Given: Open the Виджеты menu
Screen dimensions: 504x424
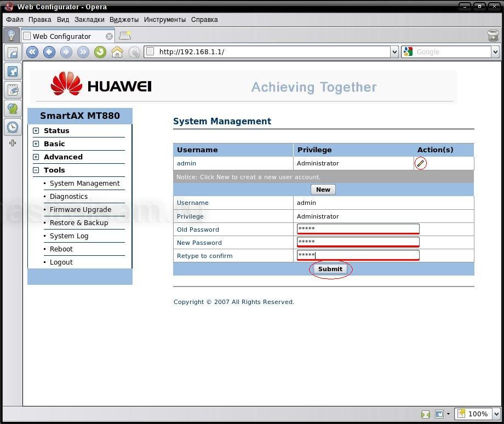Looking at the screenshot, I should (124, 20).
